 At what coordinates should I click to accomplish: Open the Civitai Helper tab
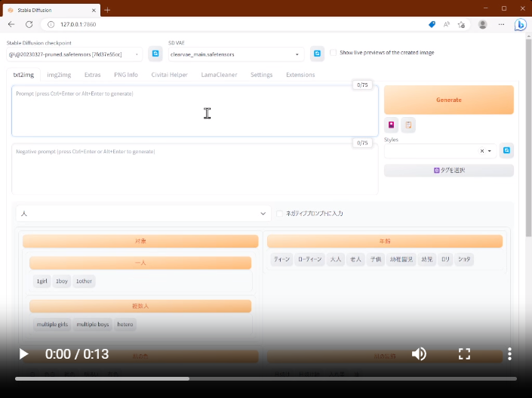[169, 75]
